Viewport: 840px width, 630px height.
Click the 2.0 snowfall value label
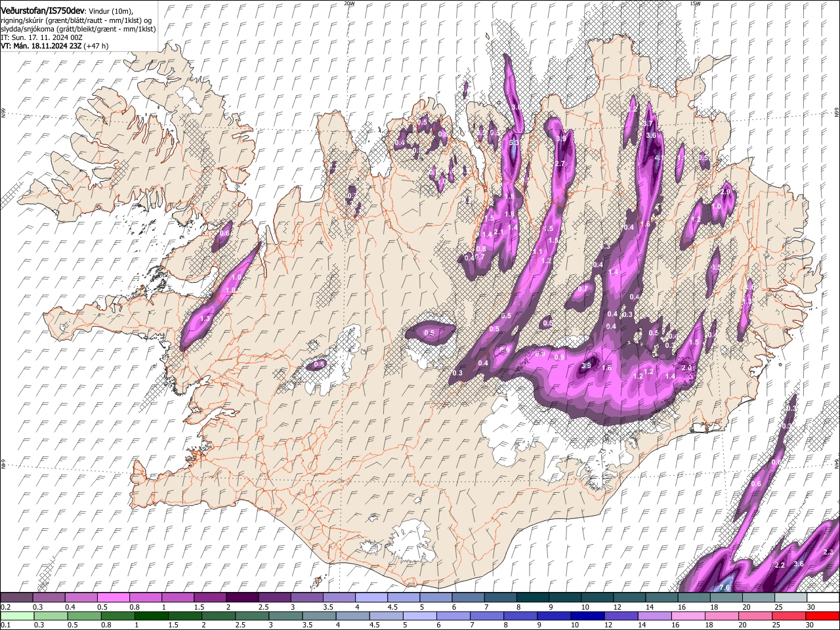(686, 368)
